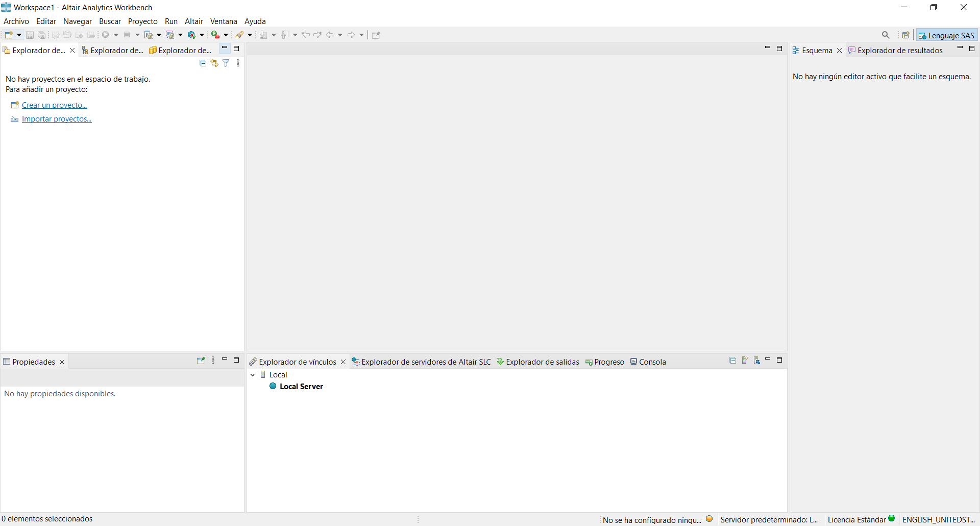Click the green run external tools icon
The image size is (980, 526).
point(215,35)
